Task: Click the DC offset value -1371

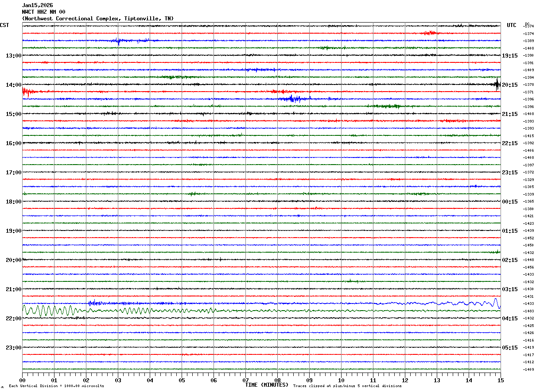Action: coord(528,92)
